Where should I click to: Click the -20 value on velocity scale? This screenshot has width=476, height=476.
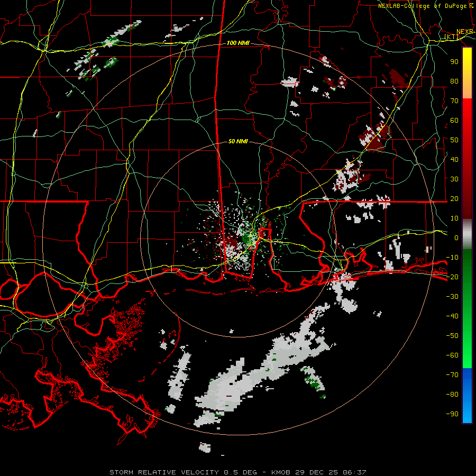452,277
